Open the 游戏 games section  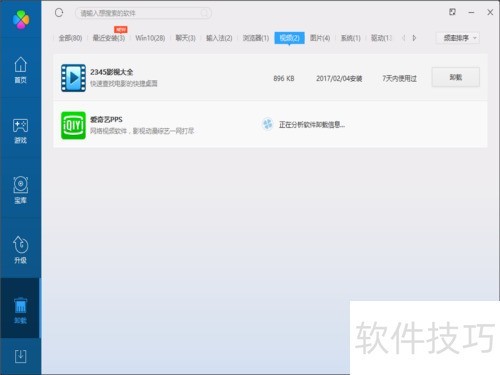(20, 131)
